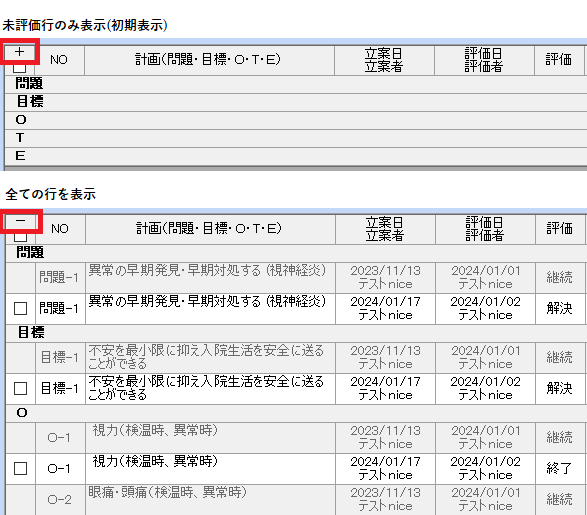Click the 評価日 評価者 header in the top table

pos(484,60)
